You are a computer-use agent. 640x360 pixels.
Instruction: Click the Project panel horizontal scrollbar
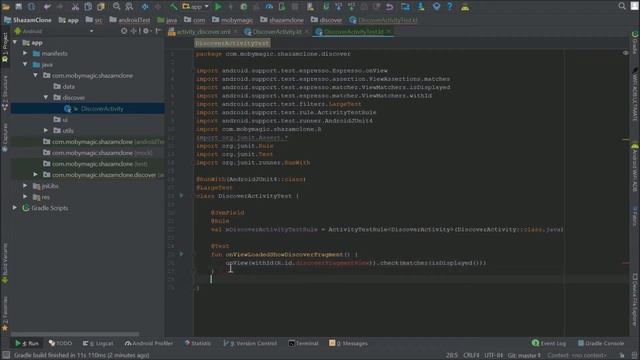[75, 333]
